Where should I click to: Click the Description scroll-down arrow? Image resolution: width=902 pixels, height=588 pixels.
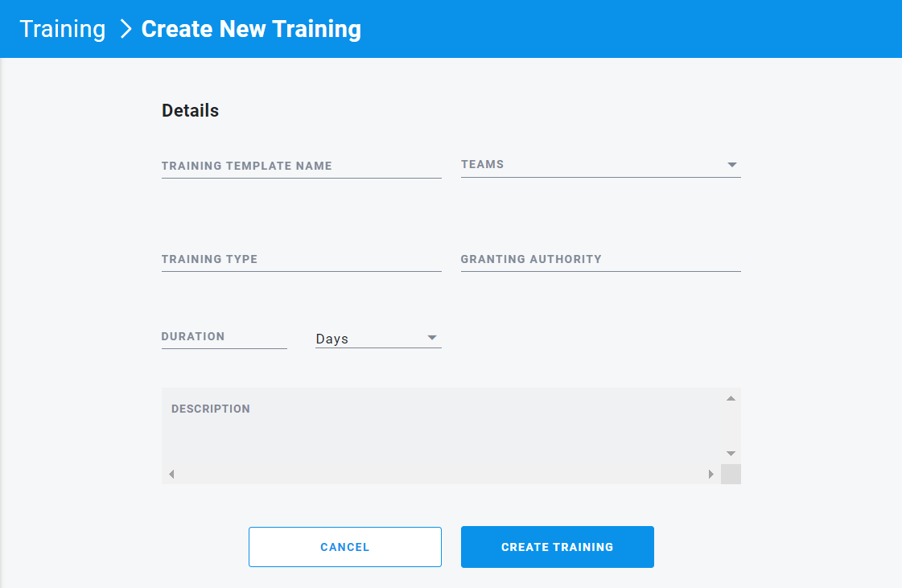tap(731, 454)
